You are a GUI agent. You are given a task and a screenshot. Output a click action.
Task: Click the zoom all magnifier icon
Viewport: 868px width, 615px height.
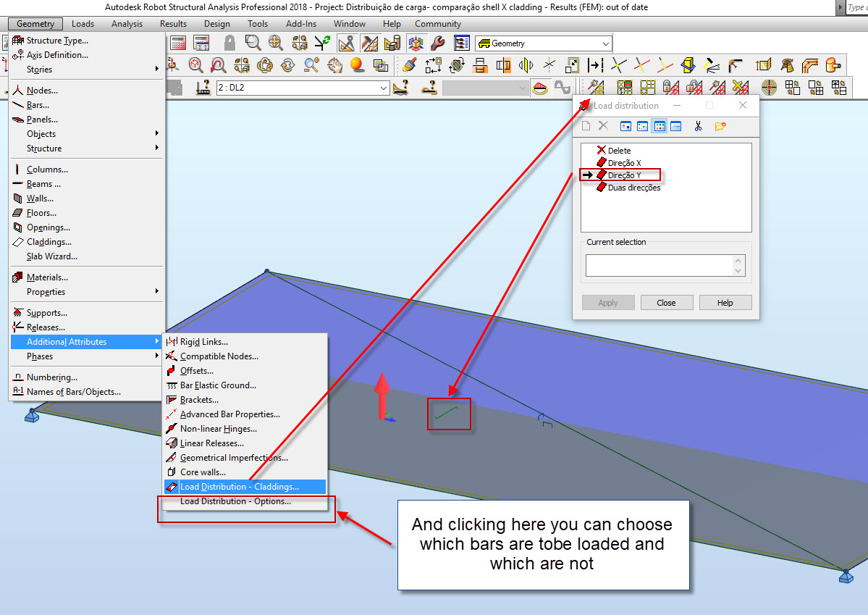click(276, 43)
